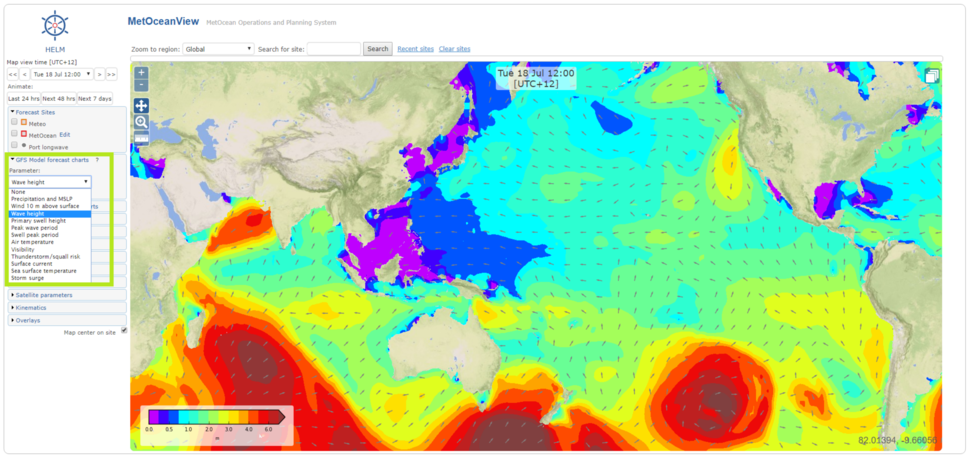Choose Wind 10 m above surface

pyautogui.click(x=50, y=206)
